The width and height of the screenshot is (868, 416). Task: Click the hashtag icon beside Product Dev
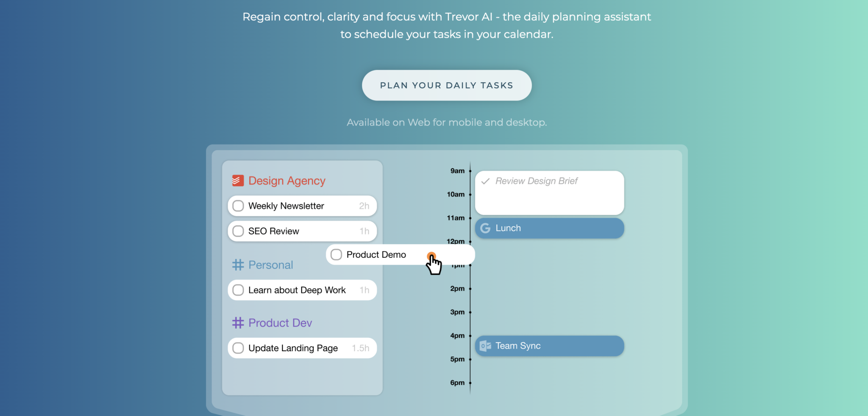(x=238, y=322)
